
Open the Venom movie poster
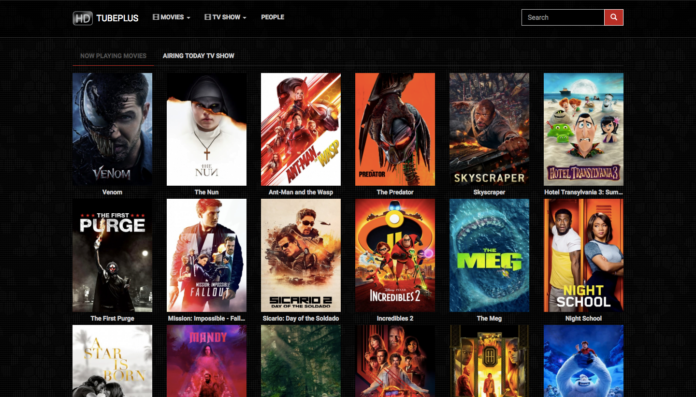(112, 129)
